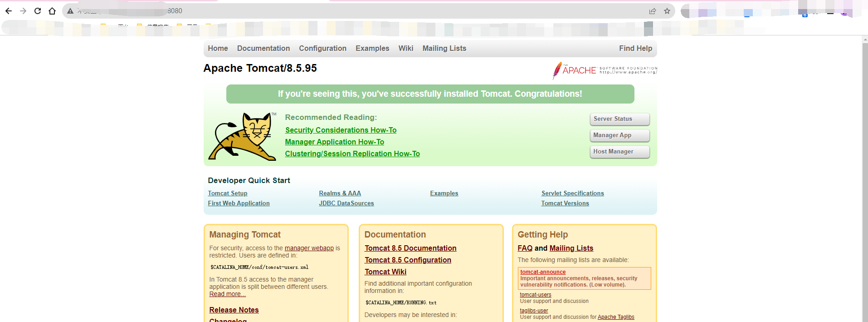Open Configuration in the nav bar
This screenshot has height=322, width=868.
[322, 48]
